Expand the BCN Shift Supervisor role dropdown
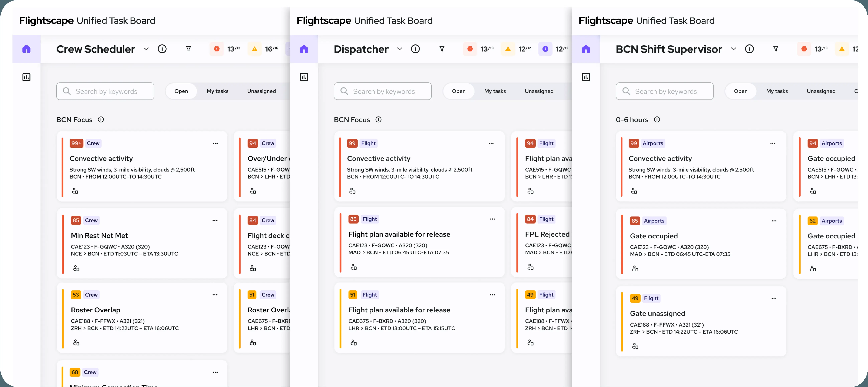Screen dimensions: 868x387 point(733,49)
